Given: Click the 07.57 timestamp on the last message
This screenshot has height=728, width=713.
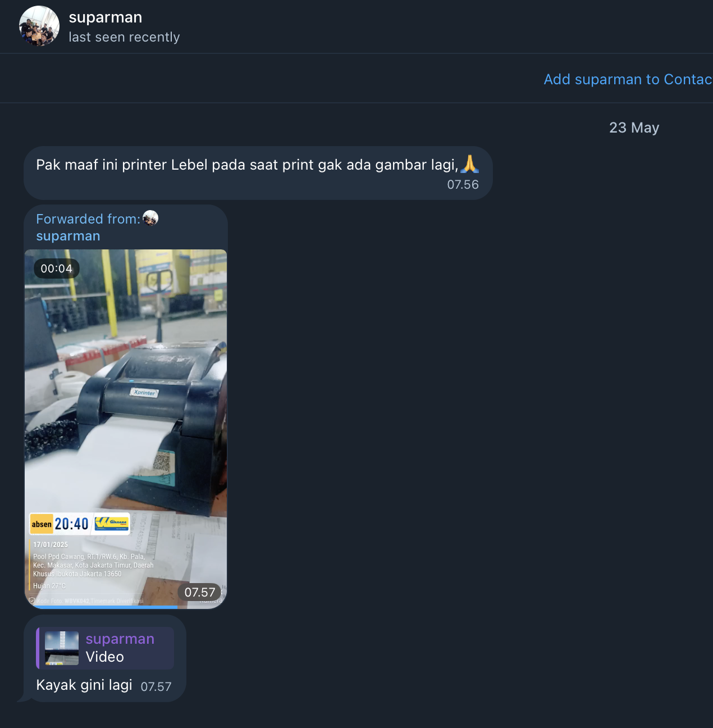Looking at the screenshot, I should click(156, 686).
